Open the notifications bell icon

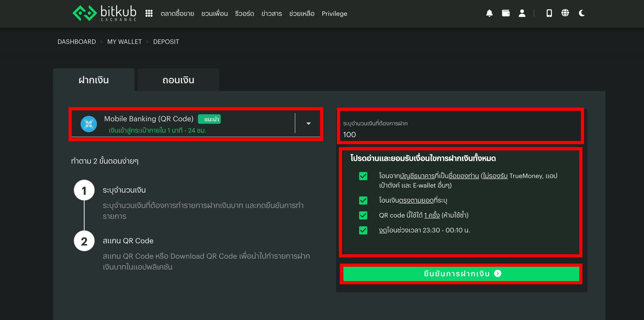pyautogui.click(x=489, y=13)
